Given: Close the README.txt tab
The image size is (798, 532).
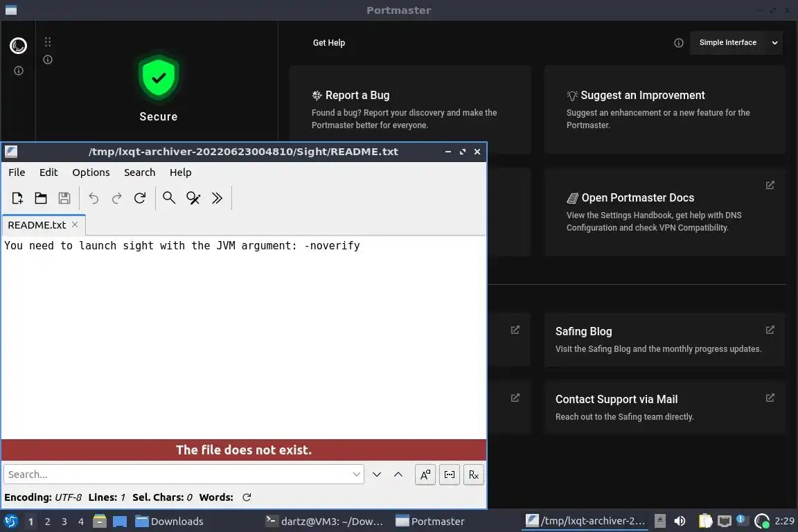Looking at the screenshot, I should 75,224.
